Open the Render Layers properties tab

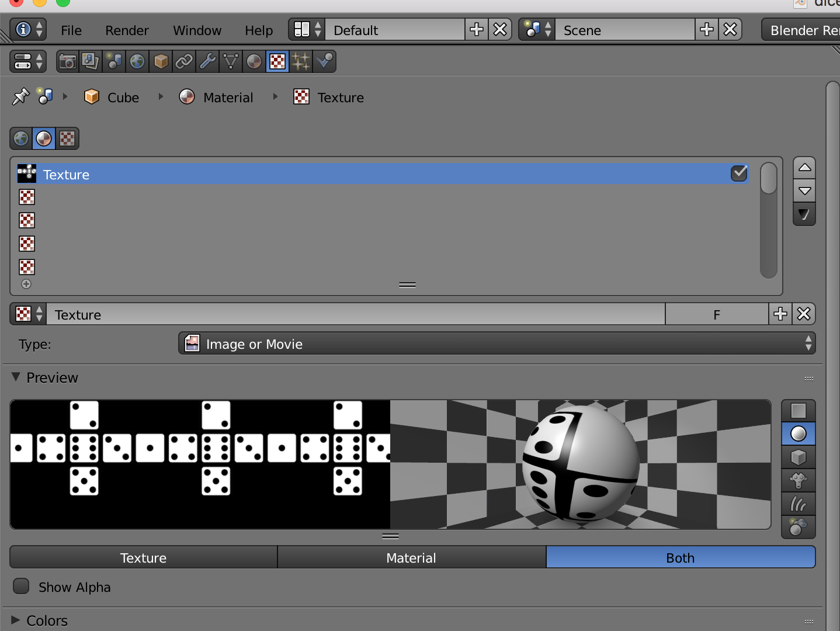(x=91, y=61)
